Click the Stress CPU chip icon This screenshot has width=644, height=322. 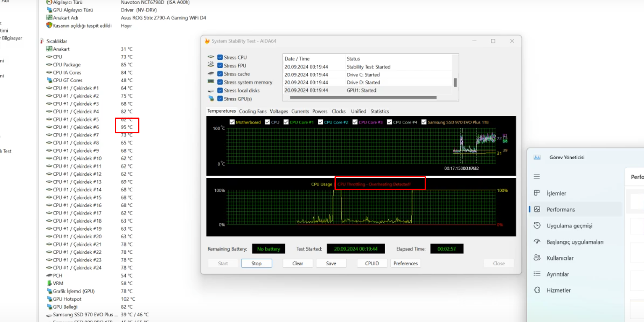[x=211, y=57]
